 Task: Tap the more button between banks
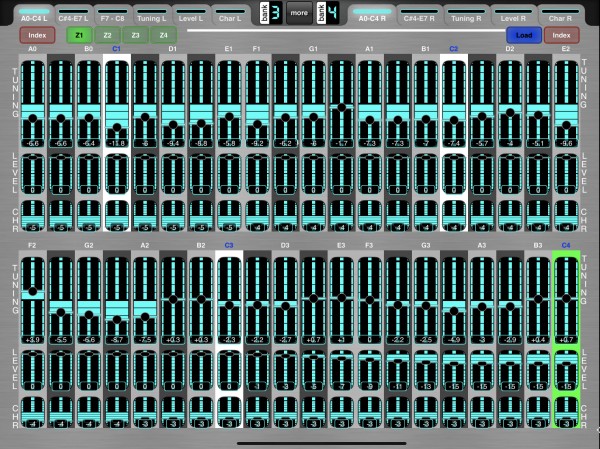tap(299, 13)
